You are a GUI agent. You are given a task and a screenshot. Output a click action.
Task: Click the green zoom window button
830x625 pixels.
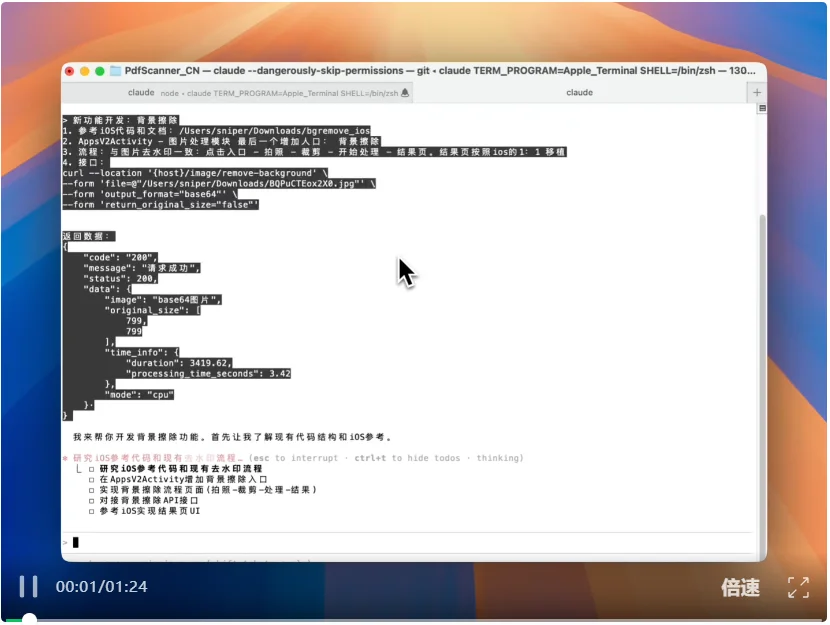(100, 71)
